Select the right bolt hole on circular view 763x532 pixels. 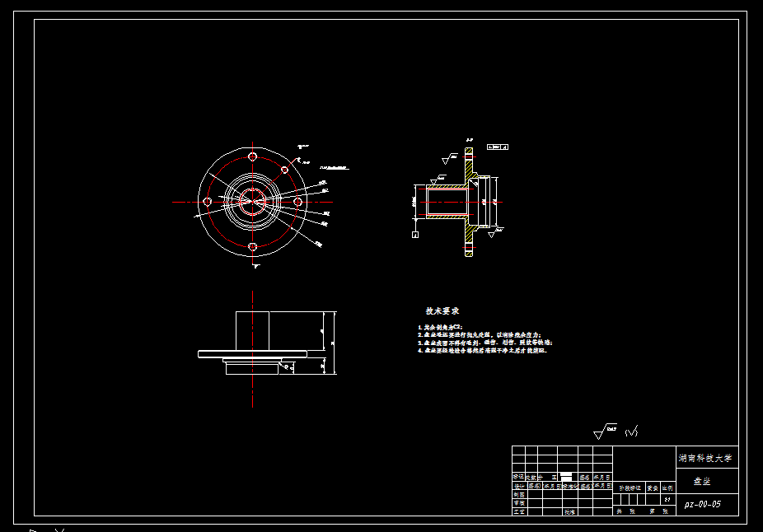tap(297, 201)
